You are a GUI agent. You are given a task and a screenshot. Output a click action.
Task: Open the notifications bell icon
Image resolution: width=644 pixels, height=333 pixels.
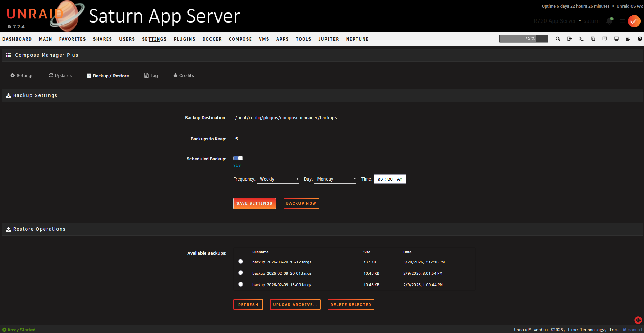(610, 21)
